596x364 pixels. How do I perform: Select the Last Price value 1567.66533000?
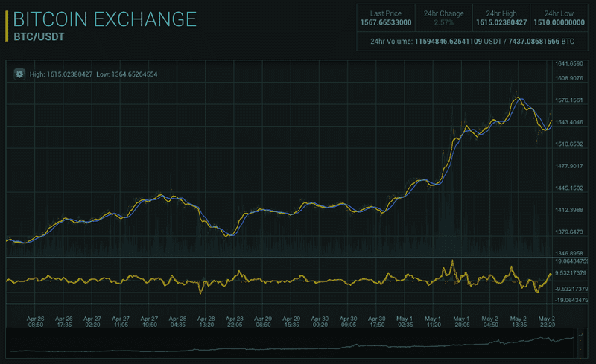tap(386, 23)
